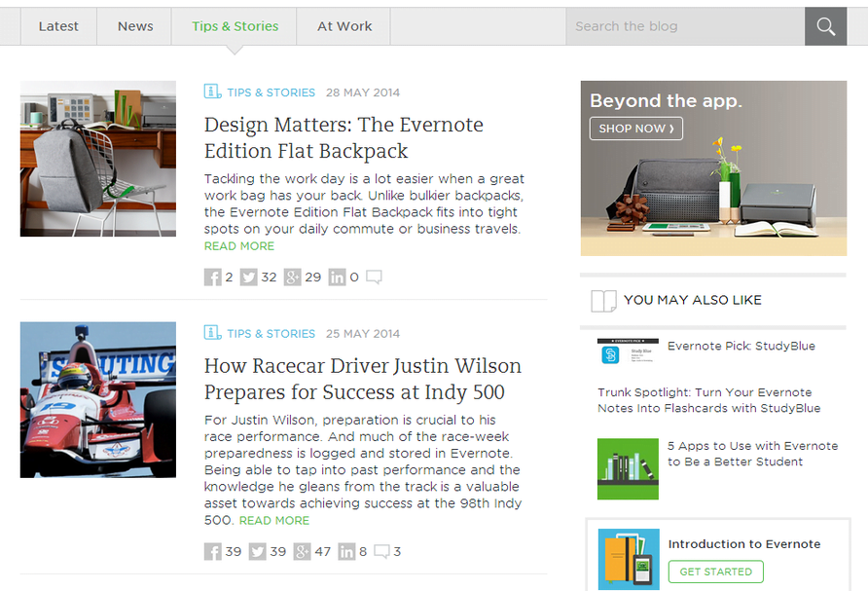Share Justin Wilson article on Twitter icon
This screenshot has width=868, height=591.
tap(258, 552)
